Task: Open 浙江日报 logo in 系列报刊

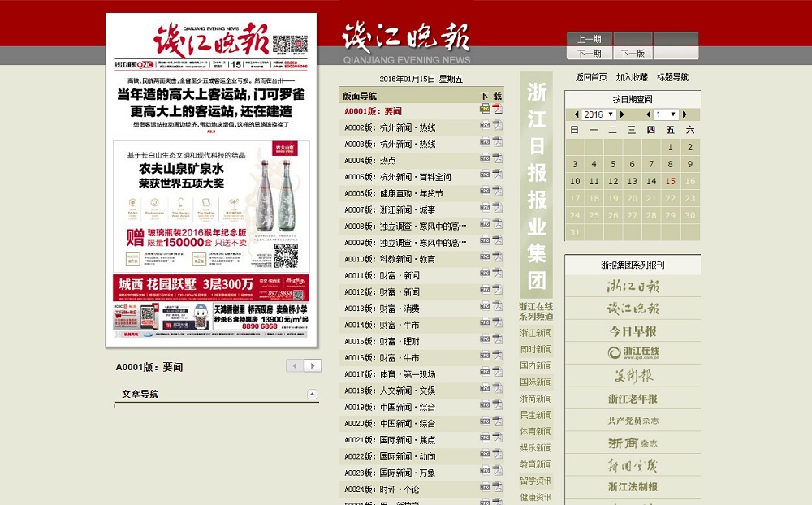Action: (633, 287)
